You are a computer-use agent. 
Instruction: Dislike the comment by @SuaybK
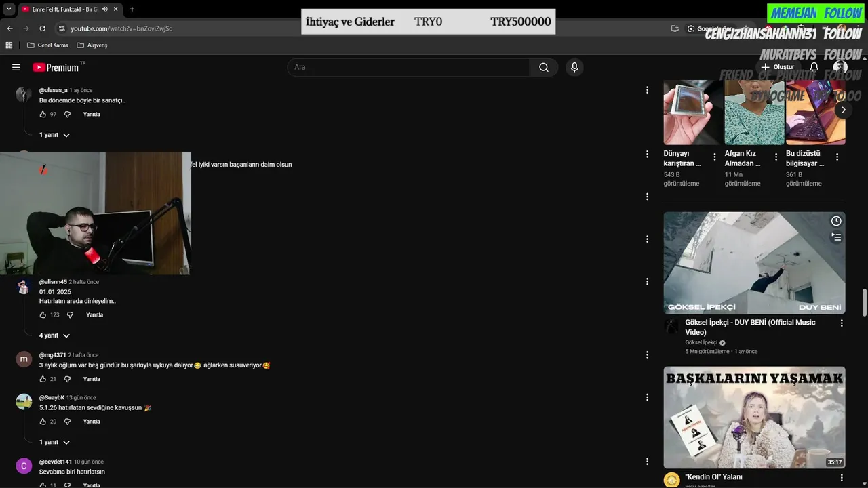point(67,422)
